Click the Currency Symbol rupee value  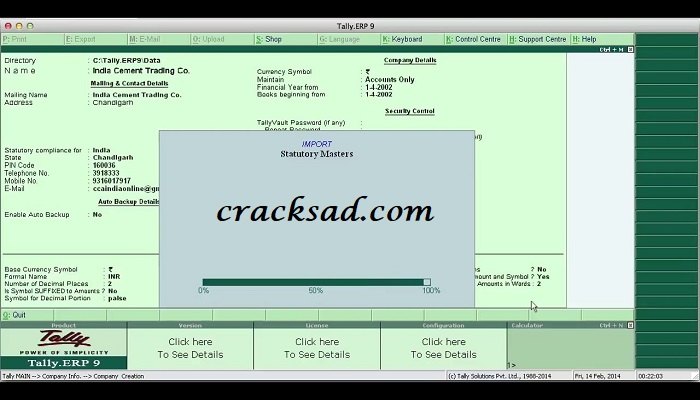368,72
